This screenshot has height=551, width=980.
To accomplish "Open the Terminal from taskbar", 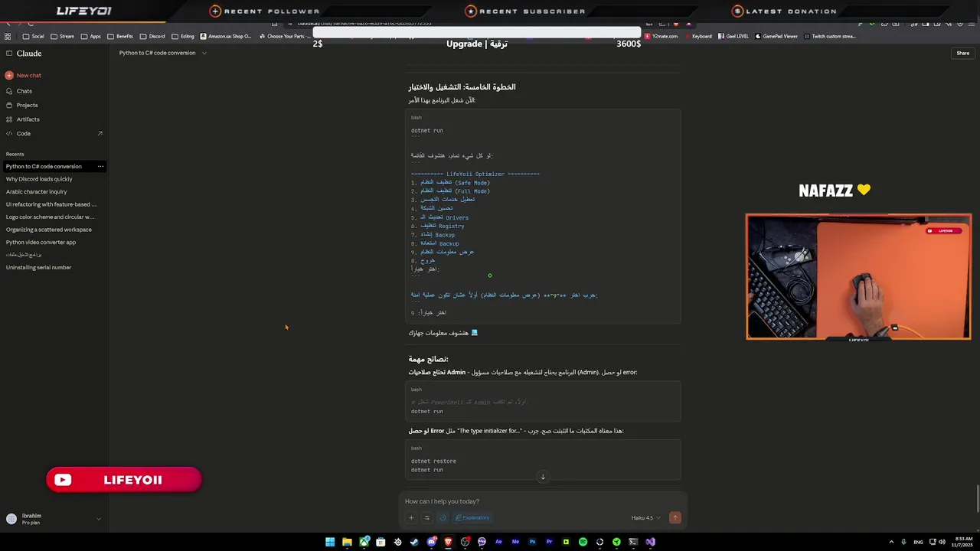I will [x=633, y=542].
